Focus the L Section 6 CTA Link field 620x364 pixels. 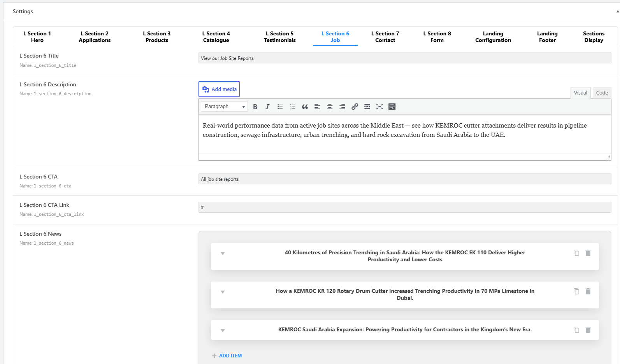click(x=405, y=207)
